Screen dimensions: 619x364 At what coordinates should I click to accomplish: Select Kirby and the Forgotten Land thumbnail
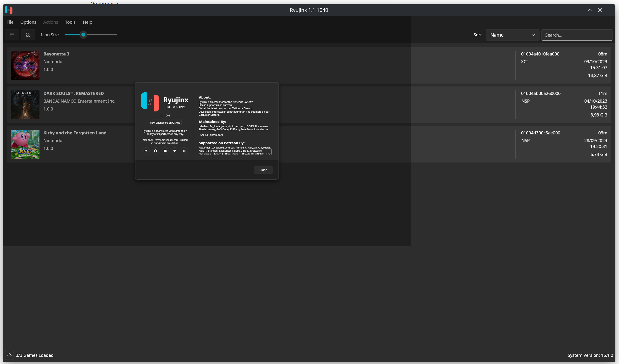pyautogui.click(x=25, y=144)
